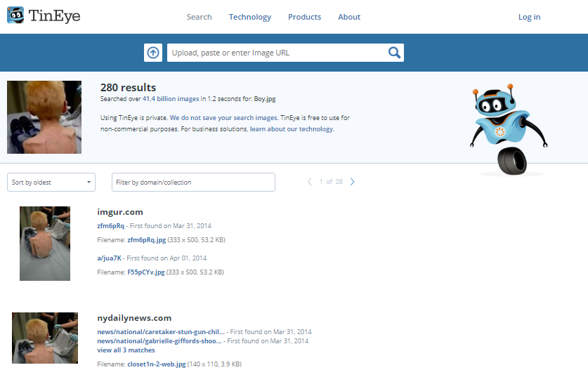
Task: Click the TinEye robot mascot
Action: tap(509, 129)
